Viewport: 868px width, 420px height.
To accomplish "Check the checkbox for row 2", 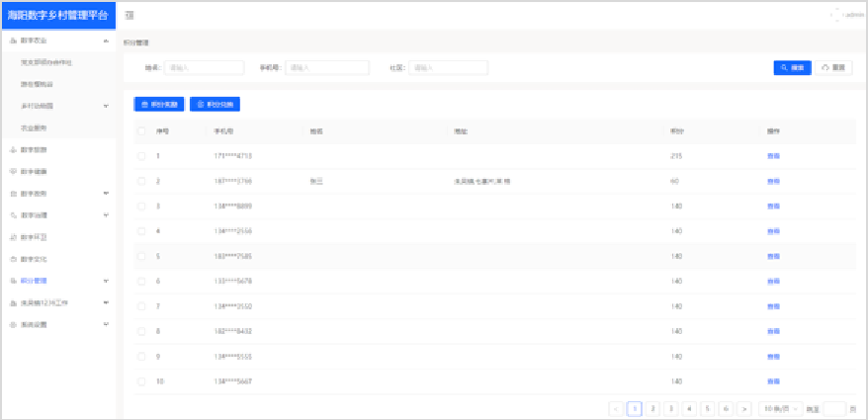I will 141,182.
